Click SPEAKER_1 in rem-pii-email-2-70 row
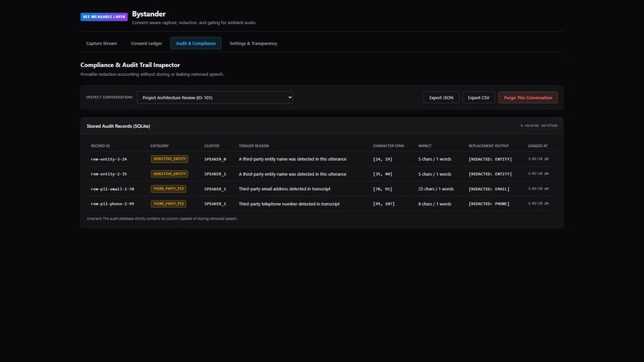Image resolution: width=644 pixels, height=362 pixels. coord(215,189)
